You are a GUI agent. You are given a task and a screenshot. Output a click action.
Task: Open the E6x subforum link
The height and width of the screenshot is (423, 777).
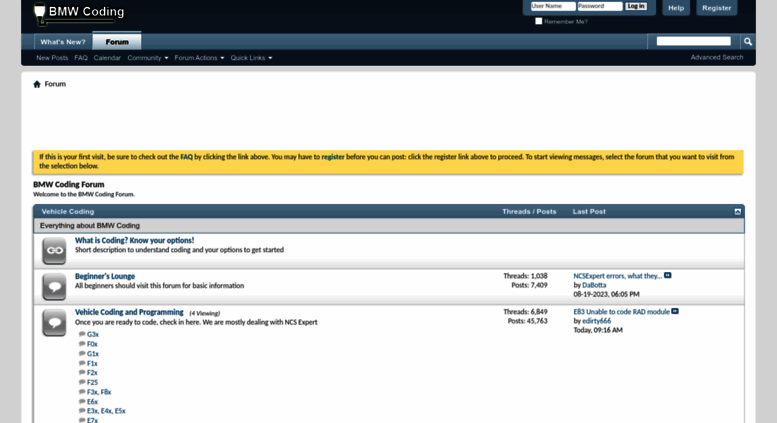coord(92,402)
